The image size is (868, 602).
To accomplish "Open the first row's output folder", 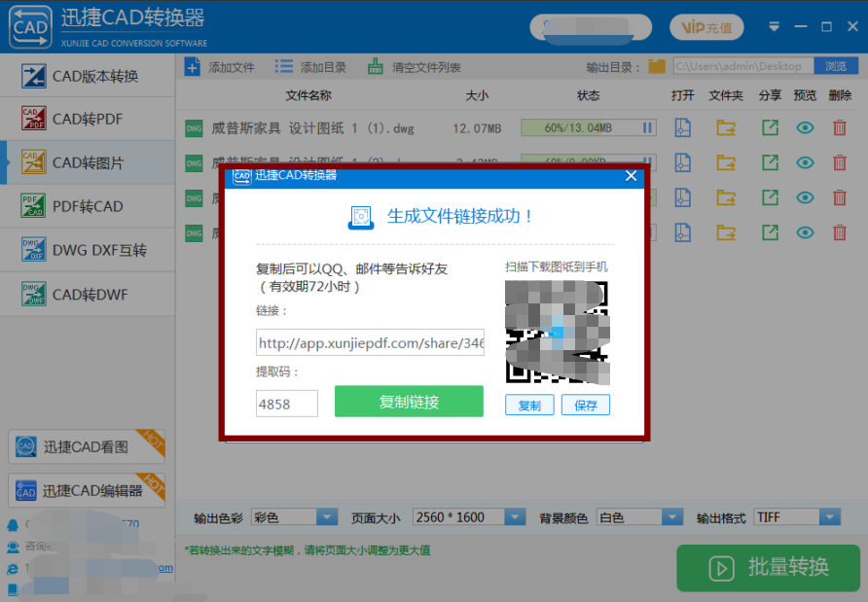I will [726, 127].
